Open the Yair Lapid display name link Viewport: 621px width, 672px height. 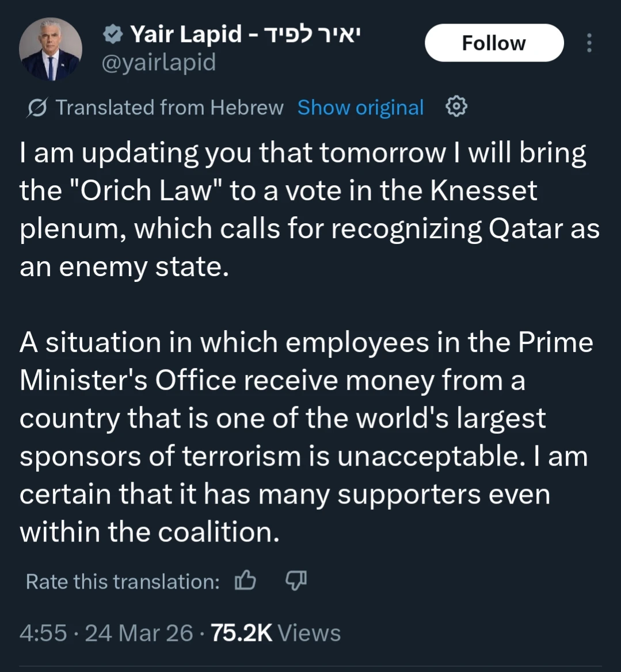(185, 35)
